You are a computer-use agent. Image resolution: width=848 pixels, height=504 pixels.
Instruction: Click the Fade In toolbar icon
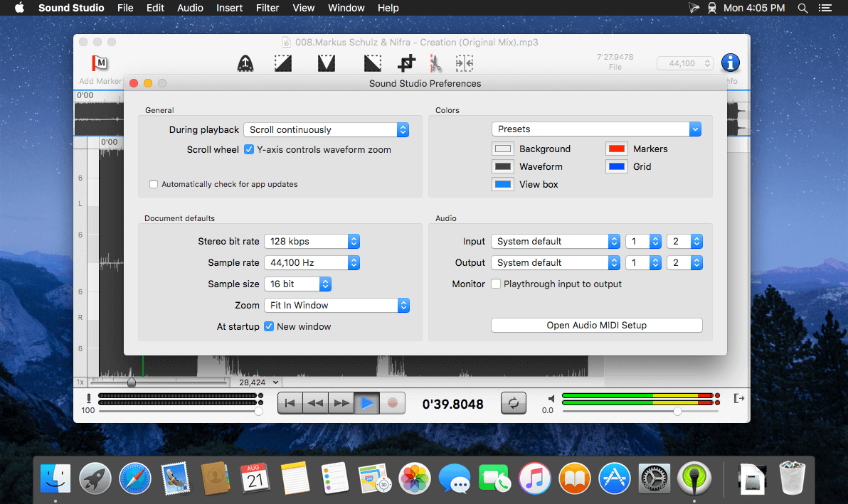tap(283, 63)
